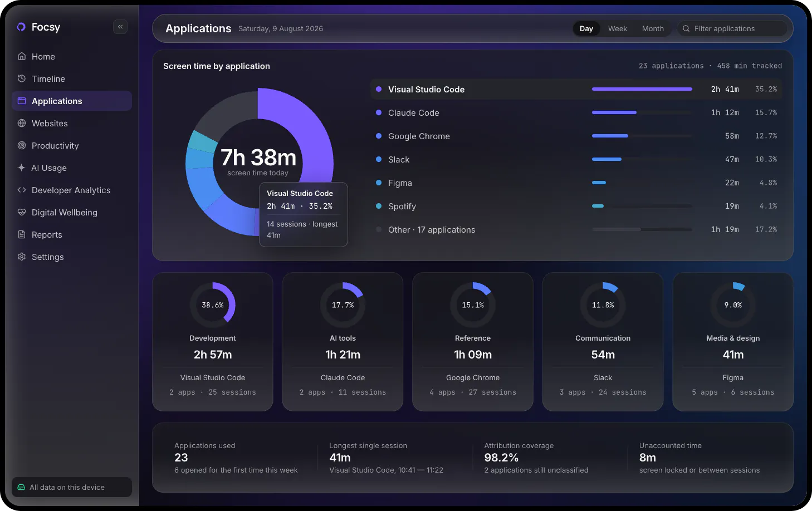
Task: Select the Figma application row
Action: pyautogui.click(x=576, y=183)
